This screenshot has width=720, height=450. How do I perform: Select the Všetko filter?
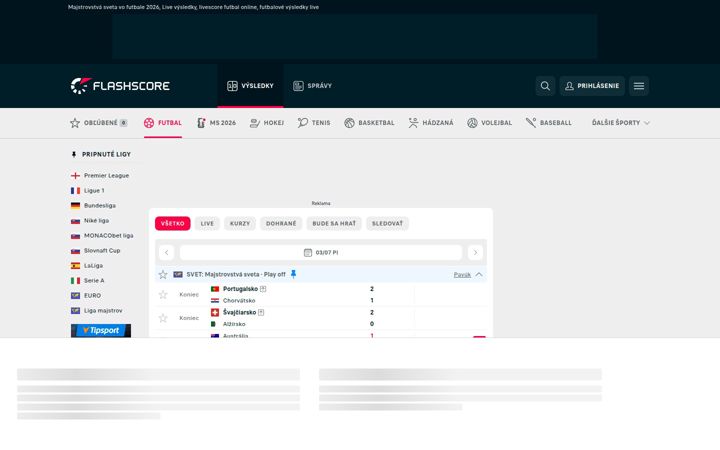(x=173, y=224)
